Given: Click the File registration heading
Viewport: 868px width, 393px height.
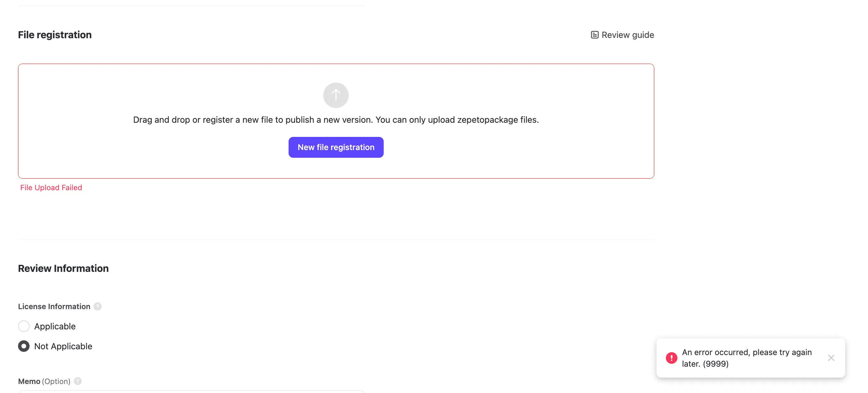Looking at the screenshot, I should (x=55, y=35).
